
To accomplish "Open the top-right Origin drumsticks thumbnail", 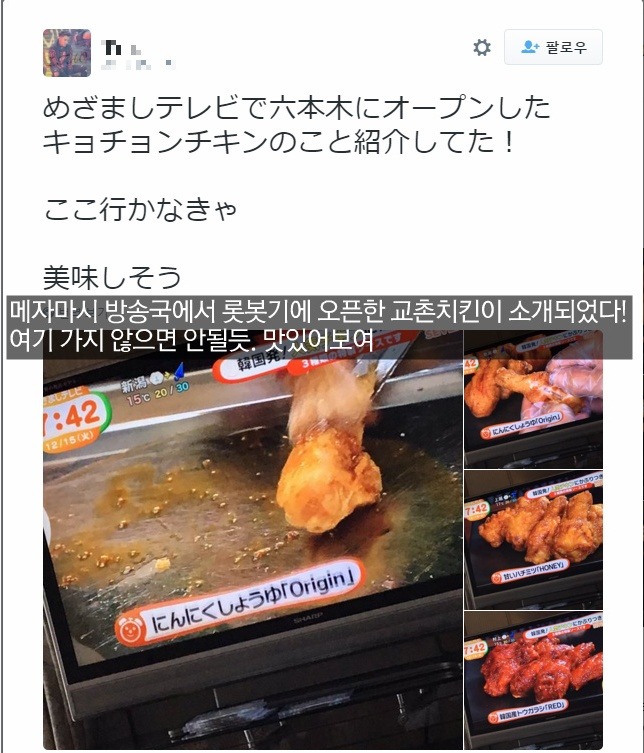I will tap(534, 399).
